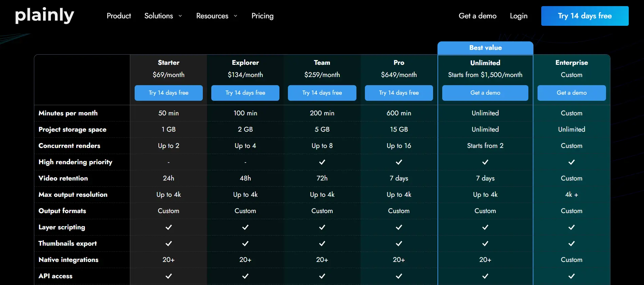Click Unlimited High rendering priority checkmark
The height and width of the screenshot is (285, 644).
pyautogui.click(x=485, y=162)
